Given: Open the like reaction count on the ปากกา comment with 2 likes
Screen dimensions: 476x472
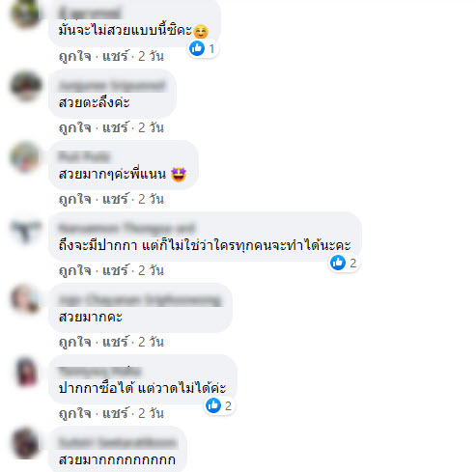Looking at the screenshot, I should (353, 263).
